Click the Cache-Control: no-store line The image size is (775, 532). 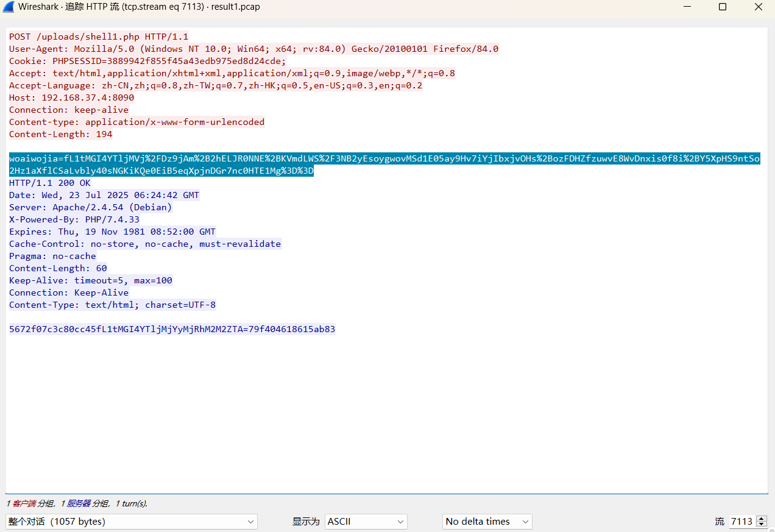click(145, 244)
